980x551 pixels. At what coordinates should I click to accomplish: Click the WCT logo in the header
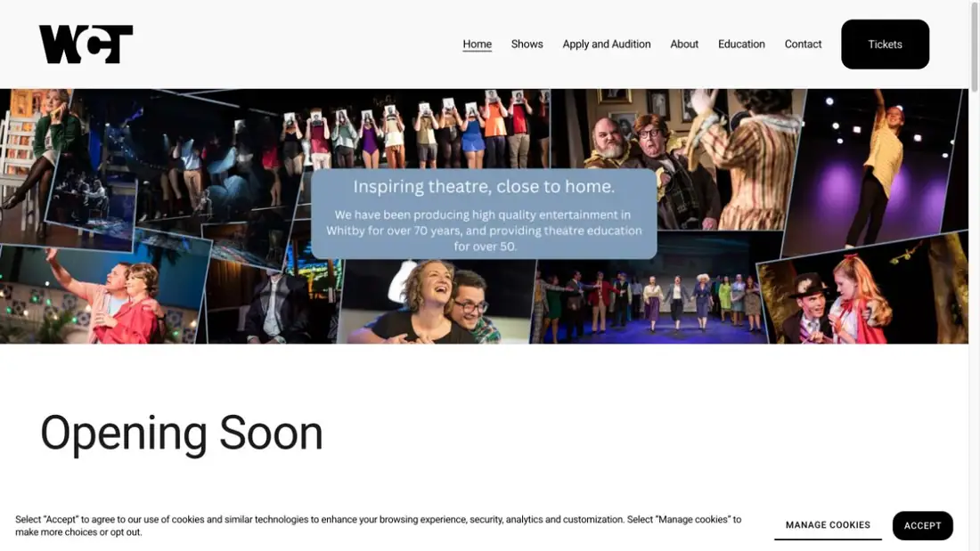(86, 45)
